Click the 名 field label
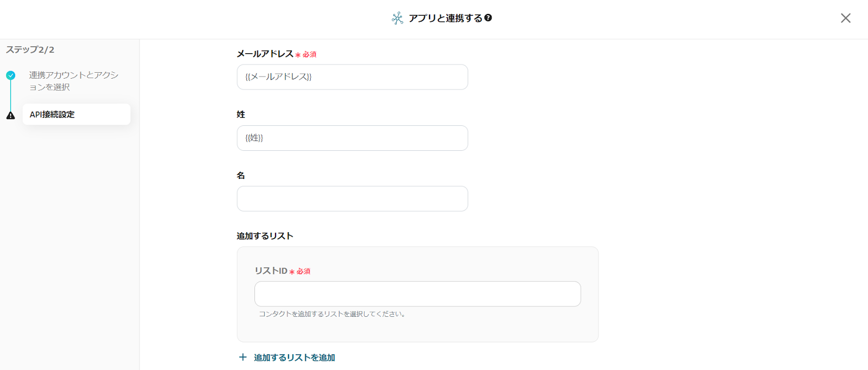The width and height of the screenshot is (868, 370). pyautogui.click(x=241, y=175)
